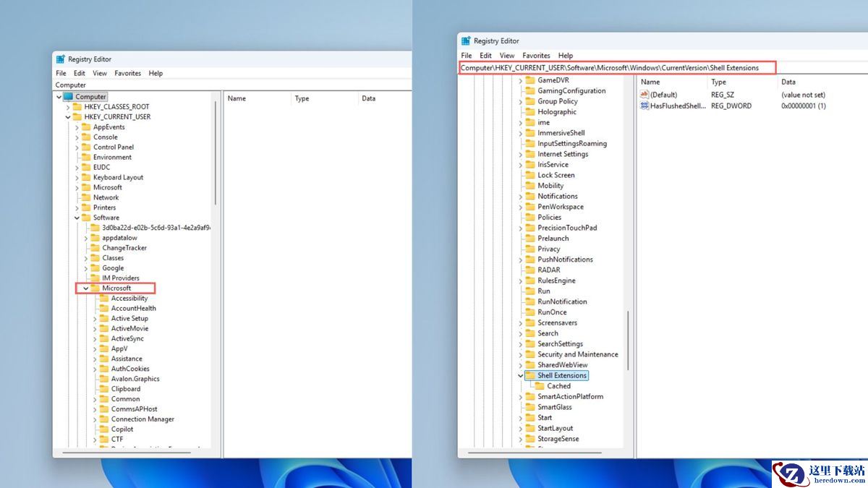Select the Clipboard key in left tree
868x488 pixels.
point(125,389)
